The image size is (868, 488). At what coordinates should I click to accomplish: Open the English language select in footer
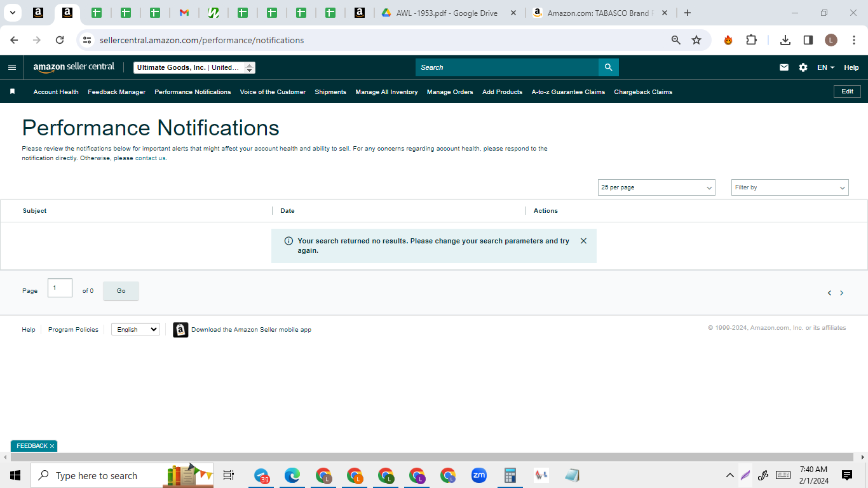click(x=135, y=329)
